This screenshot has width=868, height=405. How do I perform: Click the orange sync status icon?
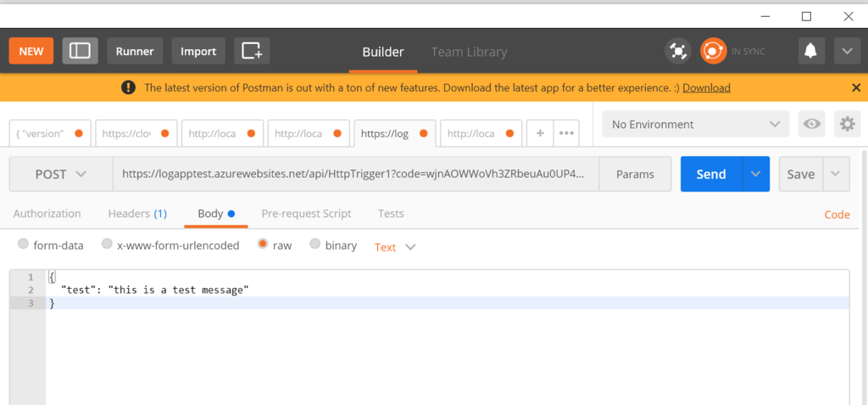[713, 51]
